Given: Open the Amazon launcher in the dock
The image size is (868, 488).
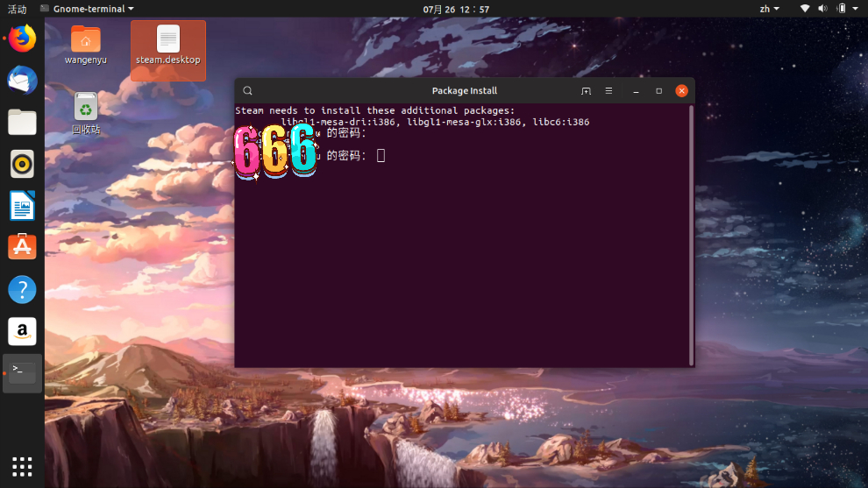Looking at the screenshot, I should [x=22, y=331].
